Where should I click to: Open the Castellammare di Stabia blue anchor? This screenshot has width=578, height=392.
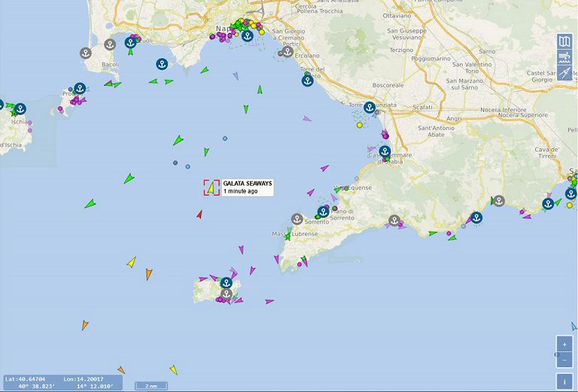pyautogui.click(x=385, y=151)
